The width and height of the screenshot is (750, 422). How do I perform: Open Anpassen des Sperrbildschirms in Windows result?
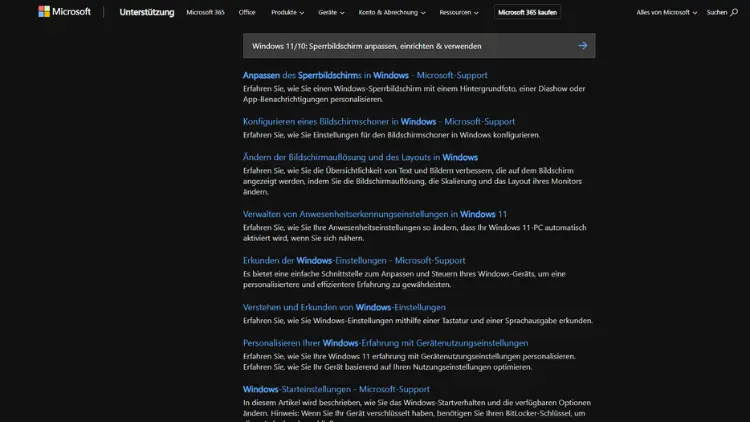[x=365, y=75]
